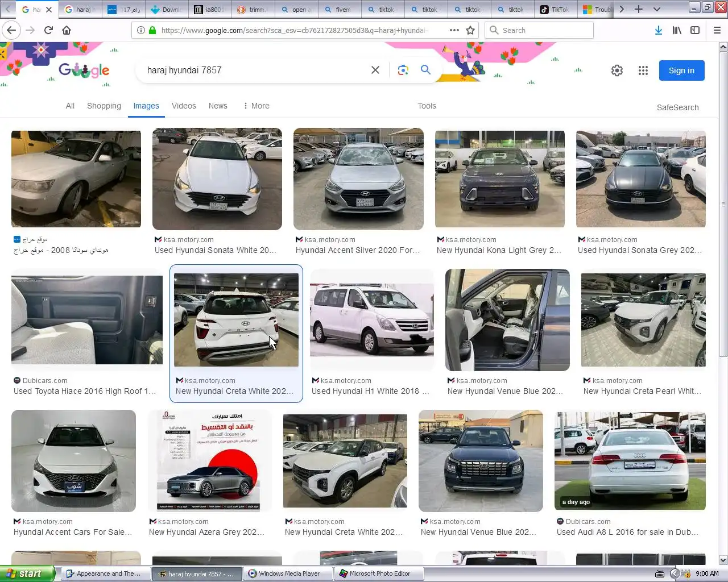Switch to the Shopping results tab
This screenshot has width=728, height=582.
[x=104, y=106]
